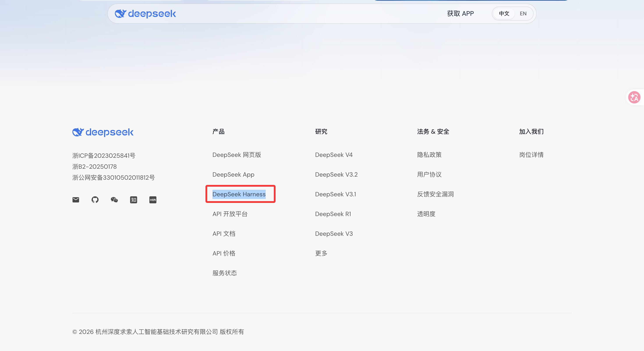The width and height of the screenshot is (644, 351).
Task: Open DeepSeek R1 research link
Action: (x=333, y=214)
